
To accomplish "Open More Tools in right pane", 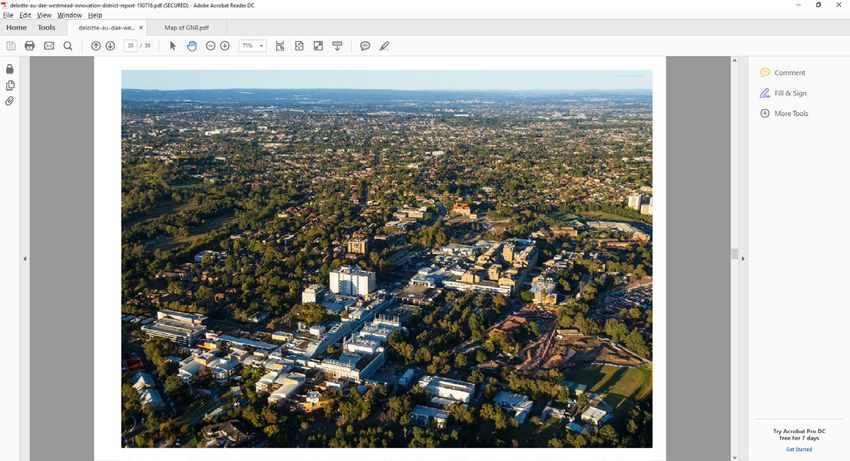I will [x=784, y=113].
